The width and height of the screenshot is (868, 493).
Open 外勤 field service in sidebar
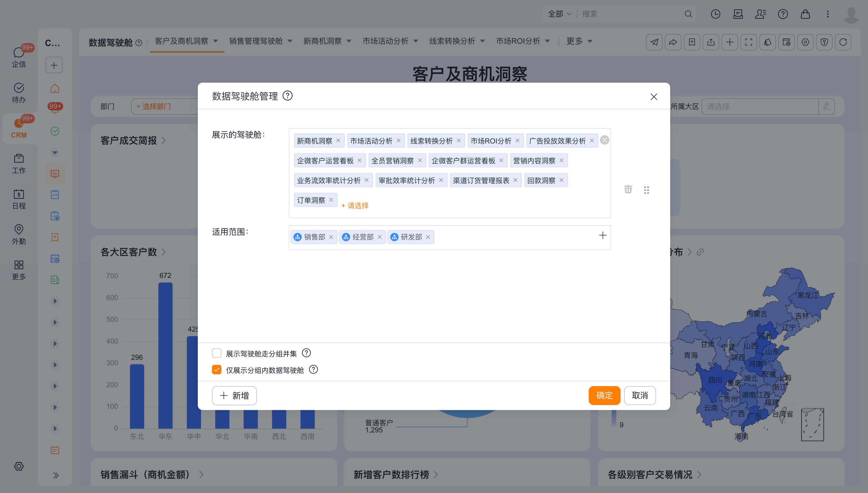point(19,234)
